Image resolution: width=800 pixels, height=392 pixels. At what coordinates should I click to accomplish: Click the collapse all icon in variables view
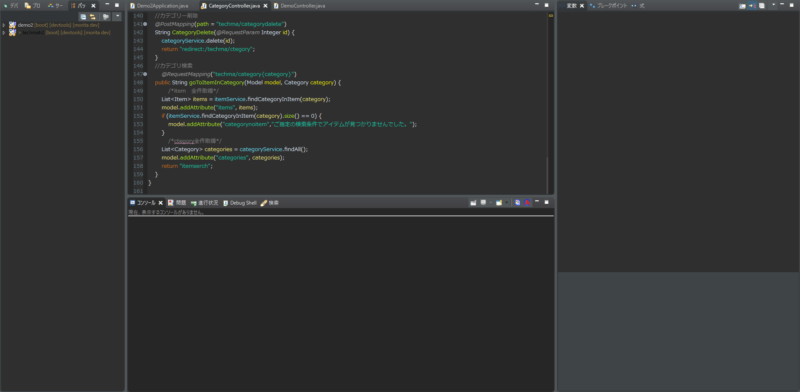pos(762,6)
